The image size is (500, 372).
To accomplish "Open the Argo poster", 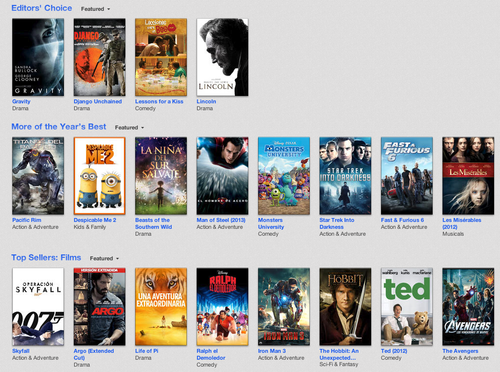I will coord(100,307).
